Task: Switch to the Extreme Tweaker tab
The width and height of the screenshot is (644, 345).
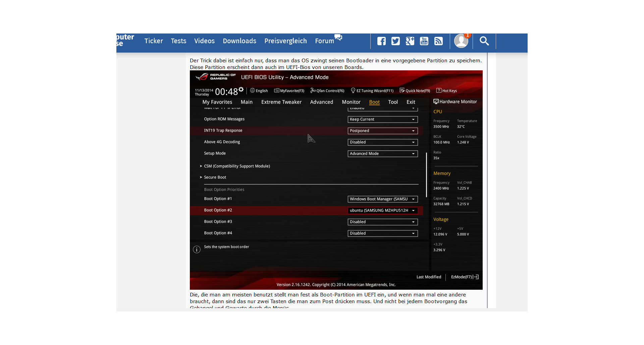Action: click(x=281, y=102)
